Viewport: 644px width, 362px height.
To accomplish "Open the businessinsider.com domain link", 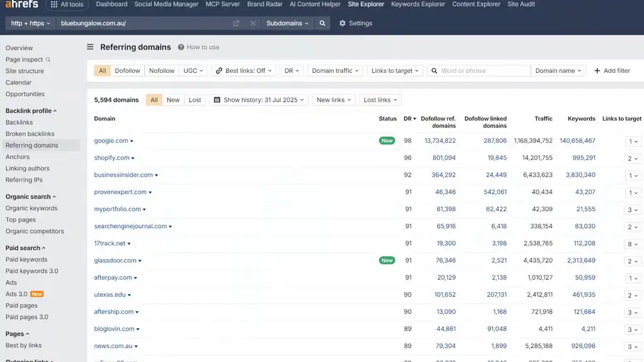I will pos(123,175).
